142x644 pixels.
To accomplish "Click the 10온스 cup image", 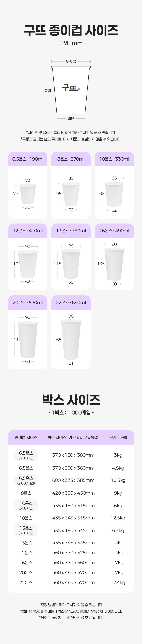I will 114,194.
